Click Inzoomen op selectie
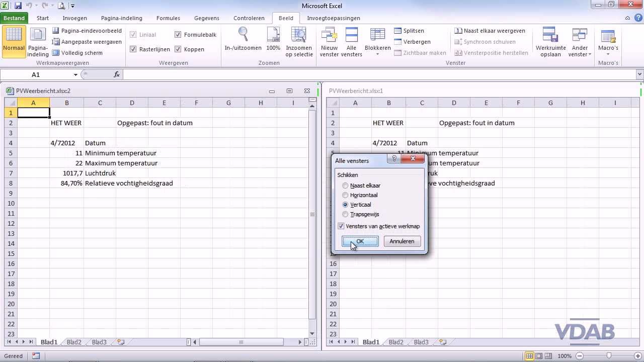Viewport: 644px width, 362px height. [299, 42]
